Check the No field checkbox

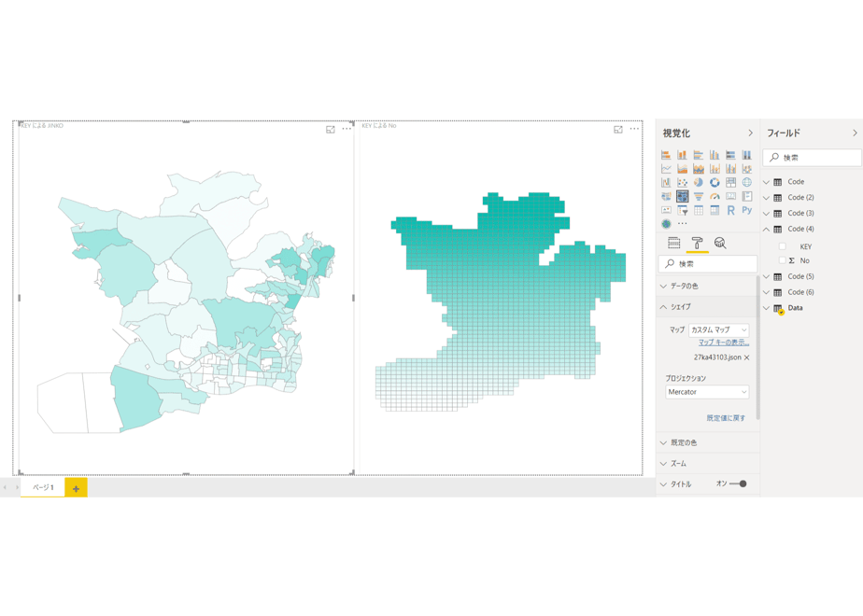point(783,260)
